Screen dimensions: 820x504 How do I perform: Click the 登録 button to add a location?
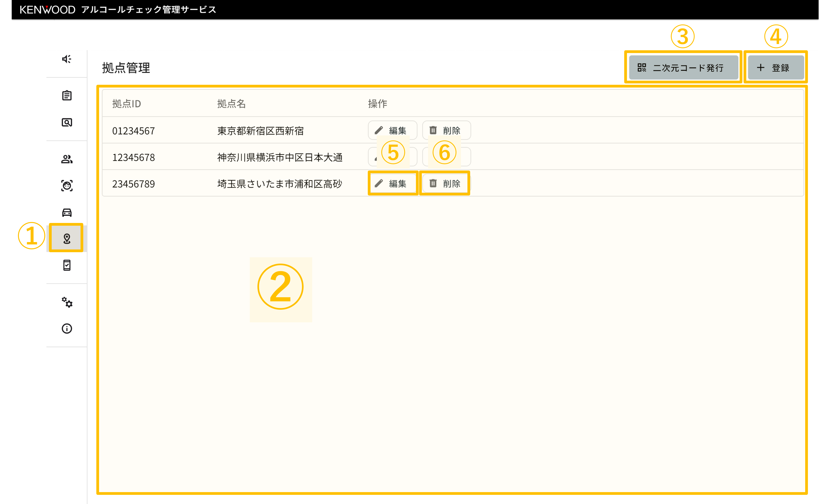pos(776,68)
